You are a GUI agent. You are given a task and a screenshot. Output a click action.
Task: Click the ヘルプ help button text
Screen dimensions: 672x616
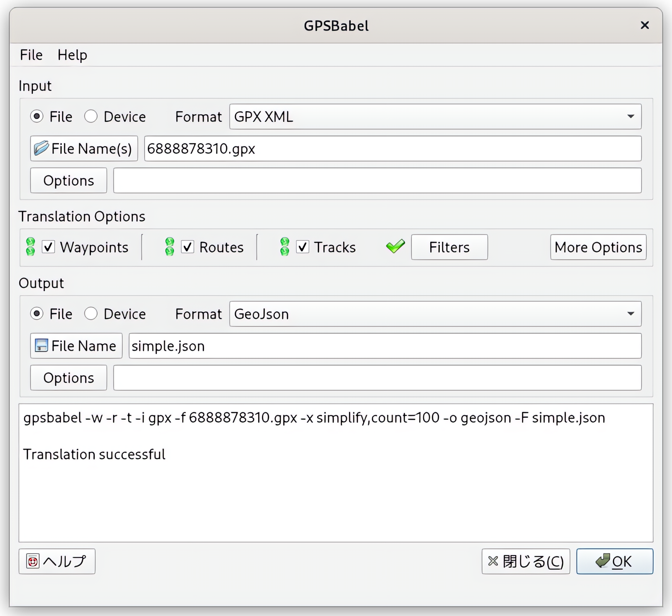click(65, 562)
